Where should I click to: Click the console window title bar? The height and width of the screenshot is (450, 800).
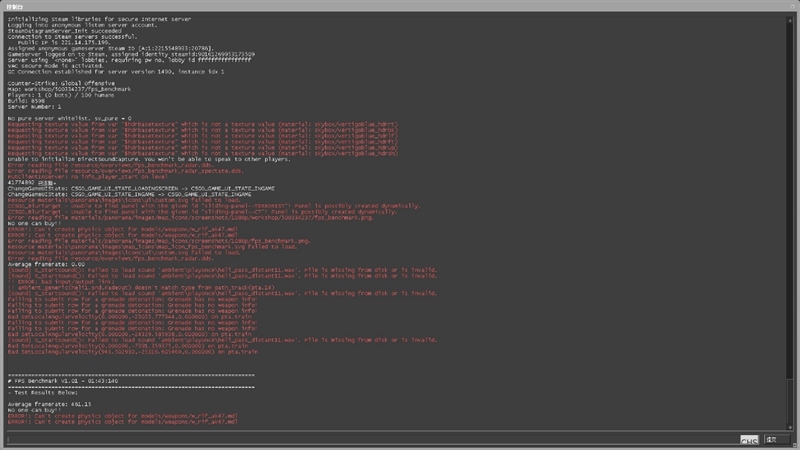400,5
